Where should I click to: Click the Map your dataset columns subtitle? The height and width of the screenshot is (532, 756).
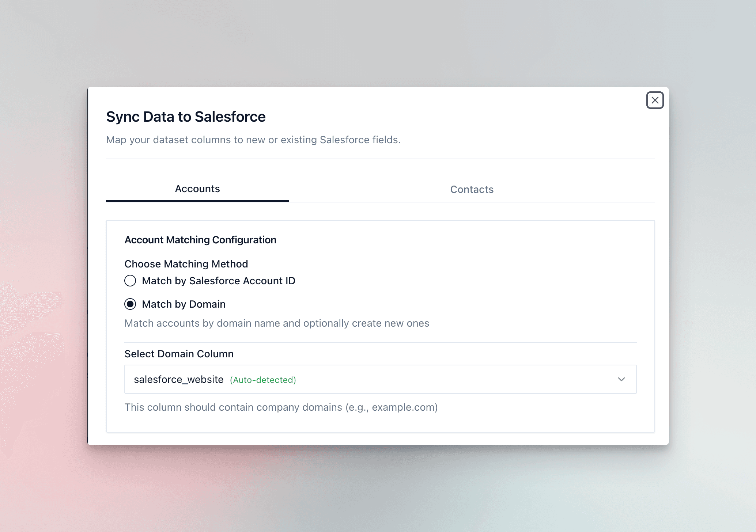253,140
